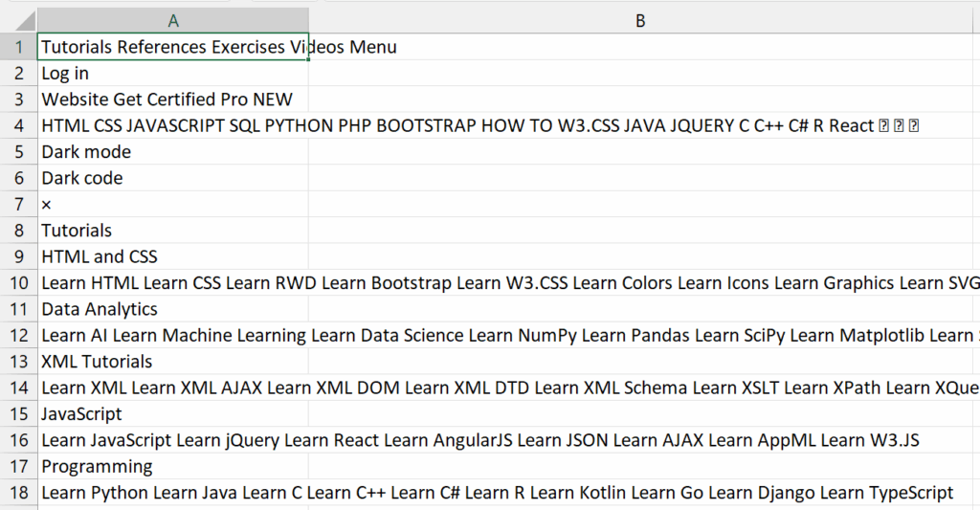Select row 7 header
Viewport: 980px width, 510px height.
[19, 205]
